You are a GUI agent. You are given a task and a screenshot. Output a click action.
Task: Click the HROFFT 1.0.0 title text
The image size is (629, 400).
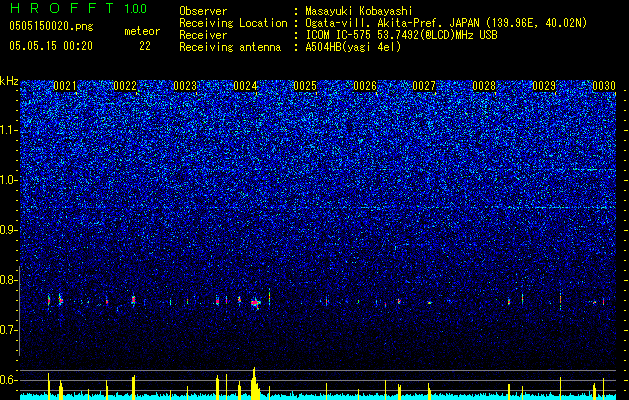[79, 8]
